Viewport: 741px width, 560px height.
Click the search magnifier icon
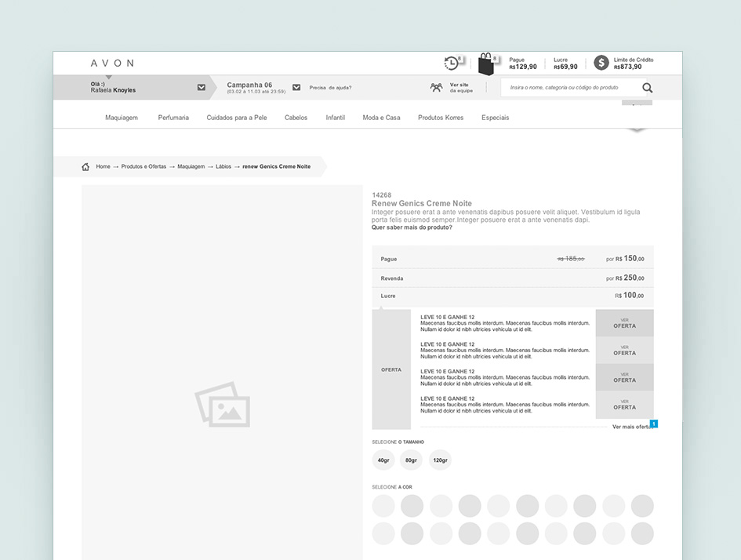[x=647, y=88]
